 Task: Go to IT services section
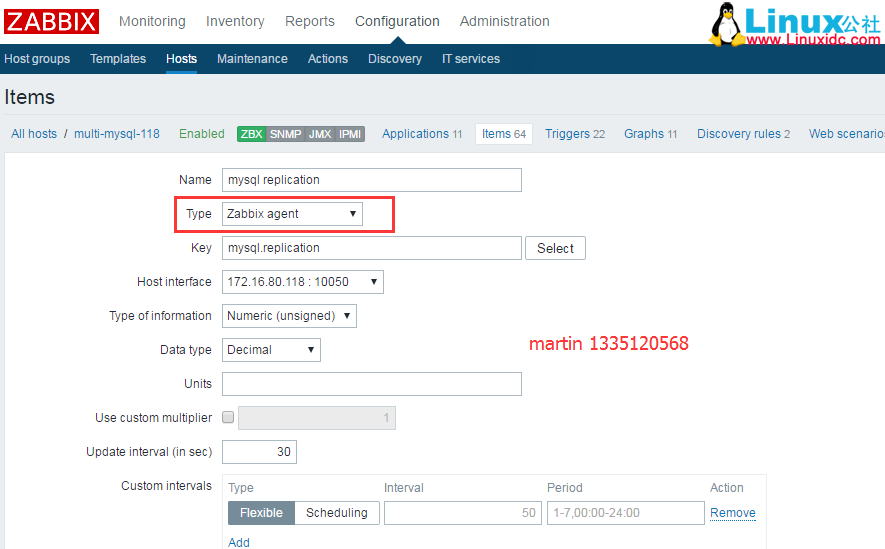pos(471,59)
